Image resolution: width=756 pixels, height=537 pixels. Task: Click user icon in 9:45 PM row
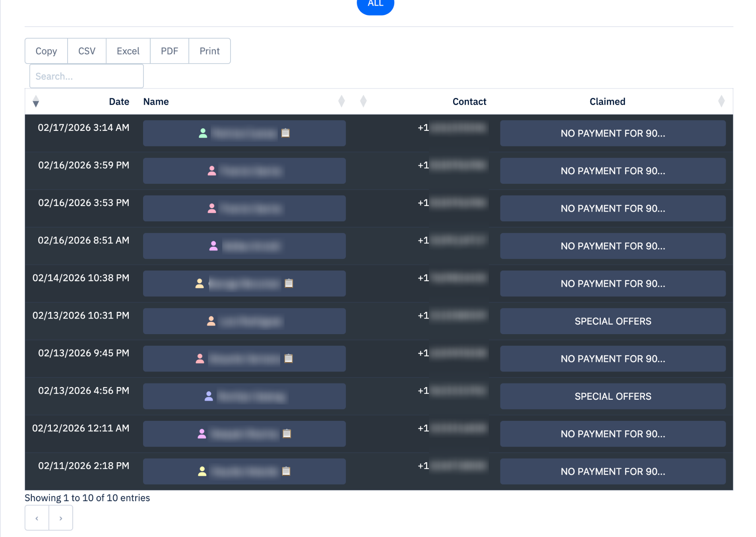pyautogui.click(x=200, y=358)
